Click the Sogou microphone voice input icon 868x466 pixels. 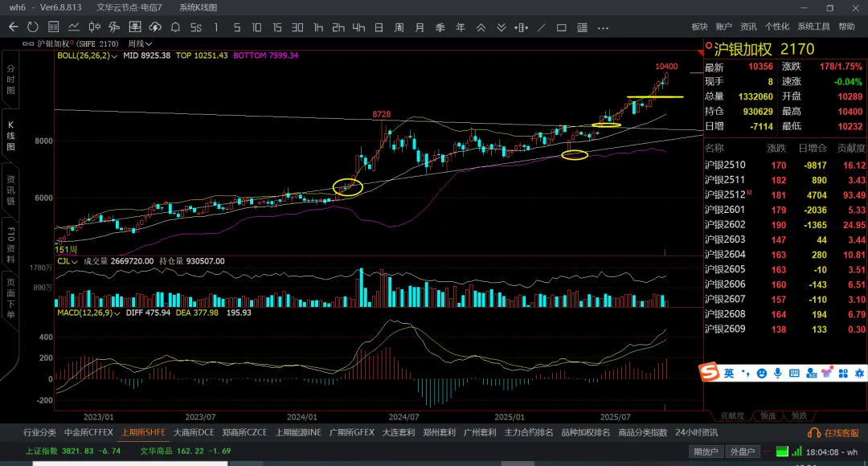[778, 374]
